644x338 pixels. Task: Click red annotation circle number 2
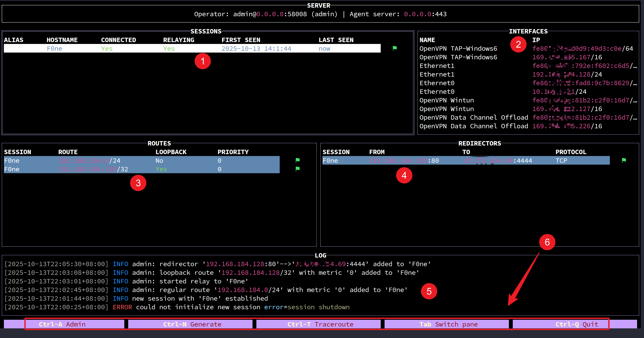(x=518, y=44)
